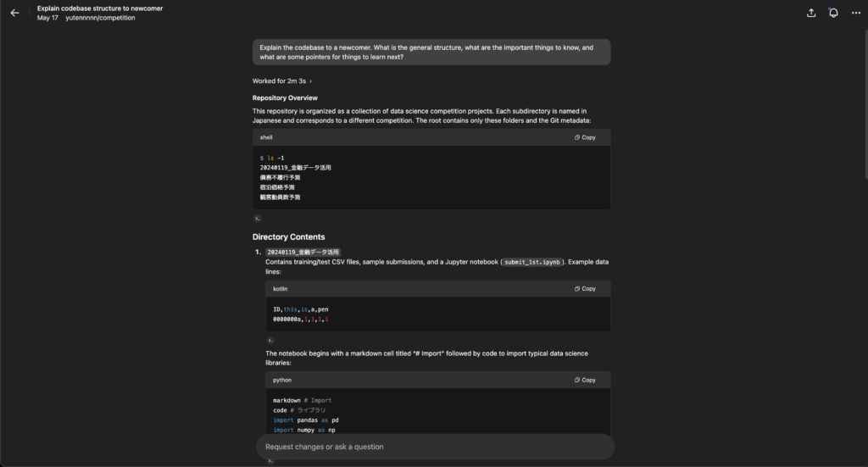
Task: Click the task title 'Explain codebase structure to newcomer'
Action: tap(100, 8)
